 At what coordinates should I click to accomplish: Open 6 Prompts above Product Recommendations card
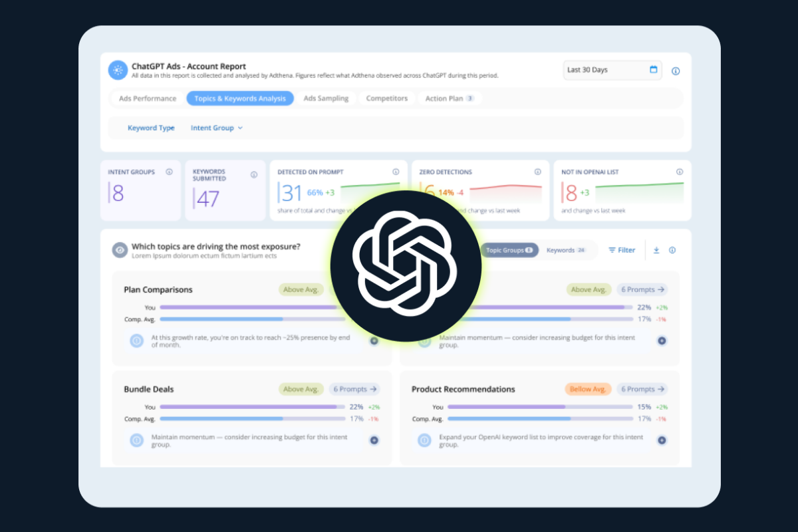pyautogui.click(x=642, y=289)
